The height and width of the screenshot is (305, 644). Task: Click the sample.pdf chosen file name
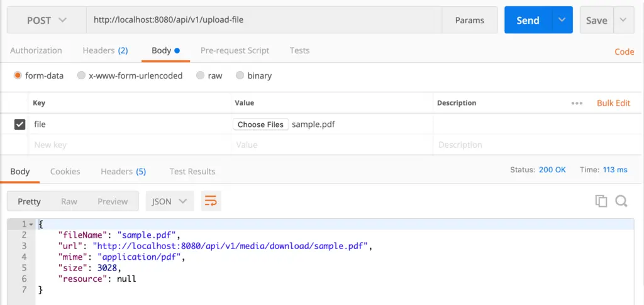pos(313,125)
